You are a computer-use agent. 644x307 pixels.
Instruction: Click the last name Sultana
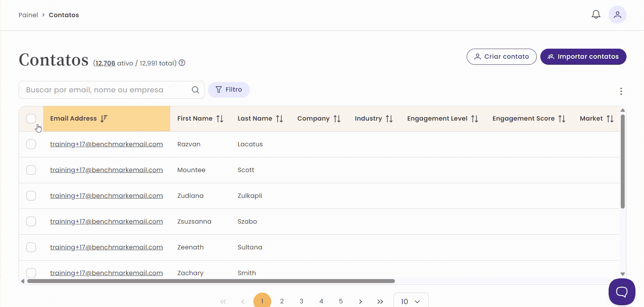(250, 247)
